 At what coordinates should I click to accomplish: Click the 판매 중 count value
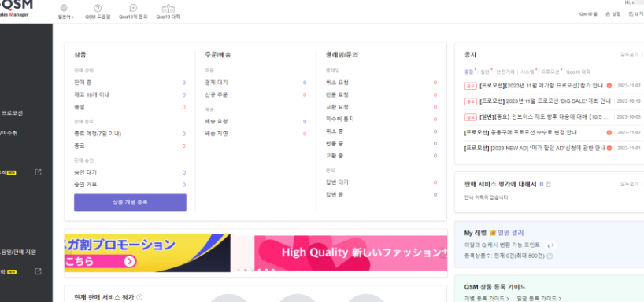(x=183, y=83)
